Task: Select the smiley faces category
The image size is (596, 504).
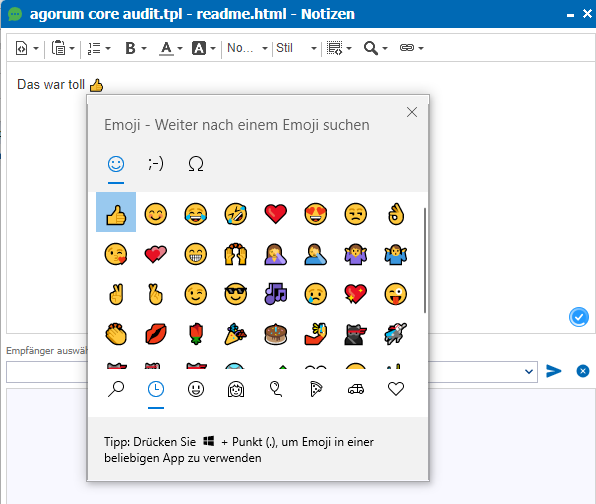Action: point(196,389)
